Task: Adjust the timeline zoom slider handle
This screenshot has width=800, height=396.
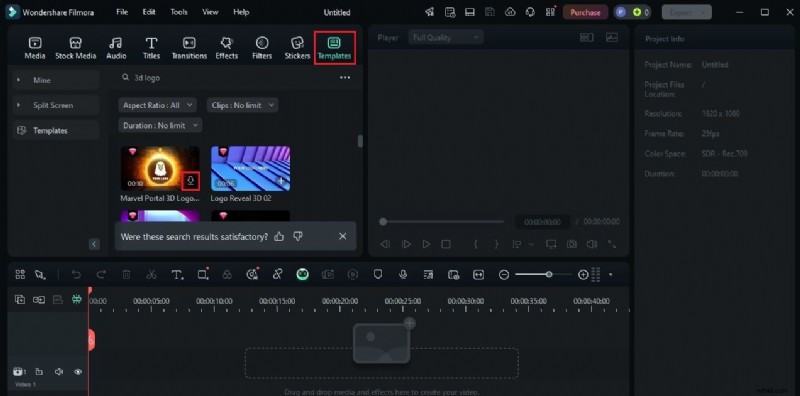Action: tap(549, 275)
